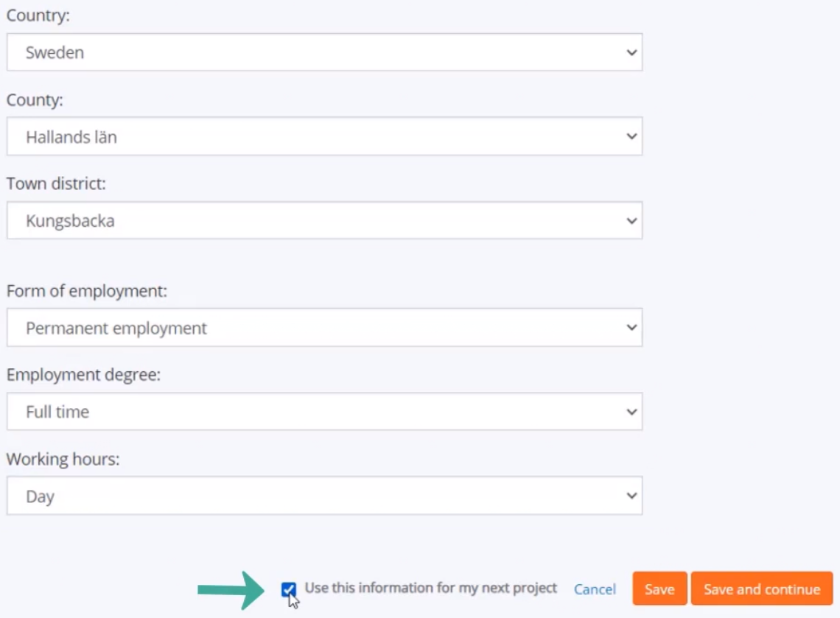Expand the Employment degree dropdown
The width and height of the screenshot is (840, 618).
(325, 411)
